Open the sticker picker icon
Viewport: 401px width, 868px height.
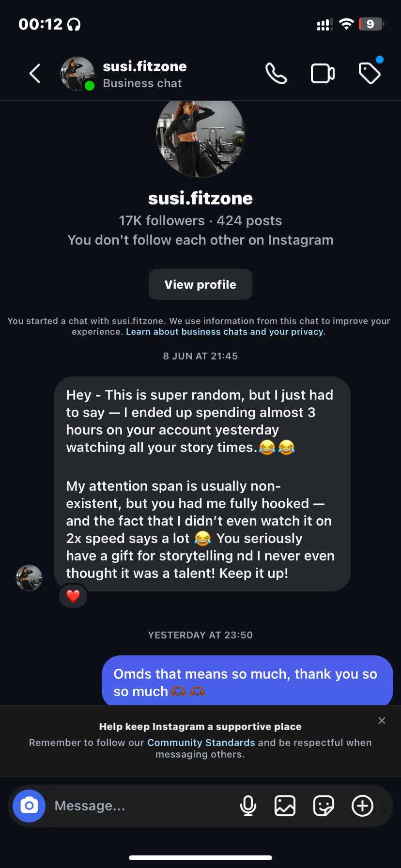[x=324, y=806]
